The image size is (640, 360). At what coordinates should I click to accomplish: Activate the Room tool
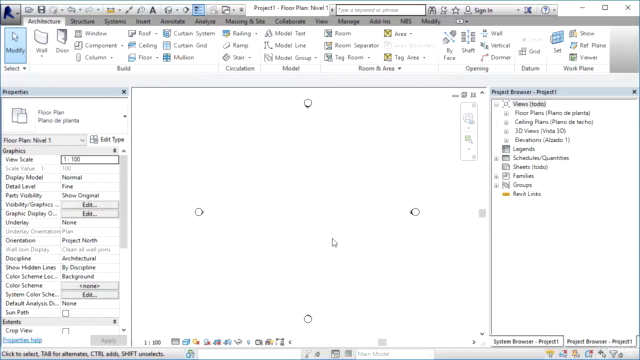click(x=338, y=33)
